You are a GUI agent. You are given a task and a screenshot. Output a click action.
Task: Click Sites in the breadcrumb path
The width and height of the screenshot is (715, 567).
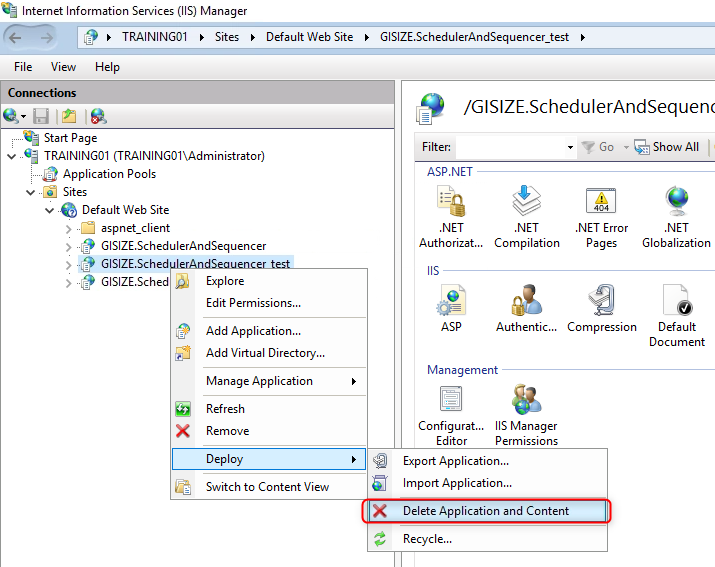click(227, 37)
